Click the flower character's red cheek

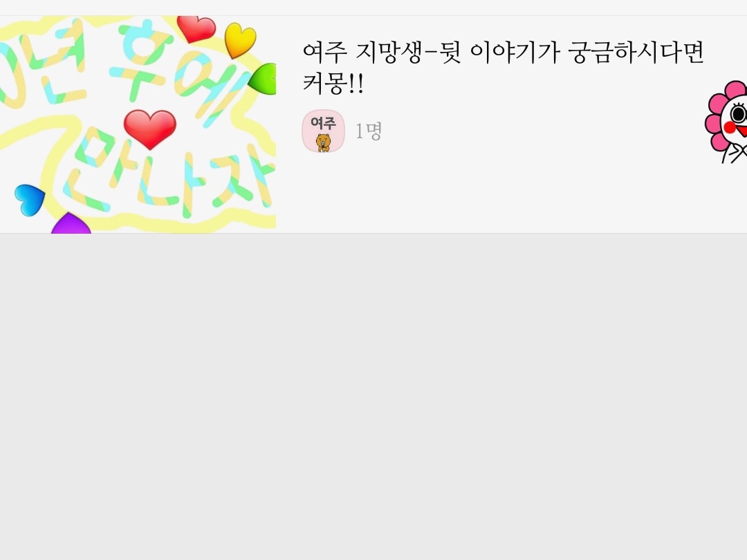coord(730,127)
